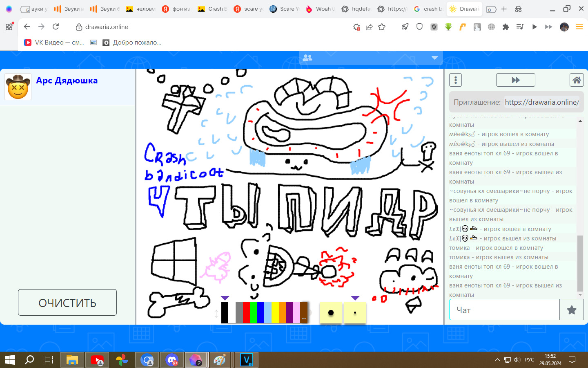Open the VK Видео bookmark

tap(54, 43)
